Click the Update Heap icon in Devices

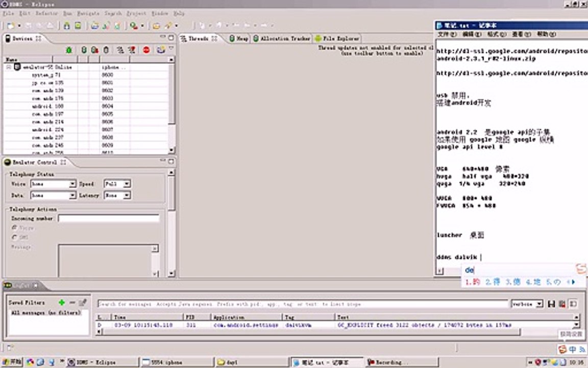tap(84, 50)
